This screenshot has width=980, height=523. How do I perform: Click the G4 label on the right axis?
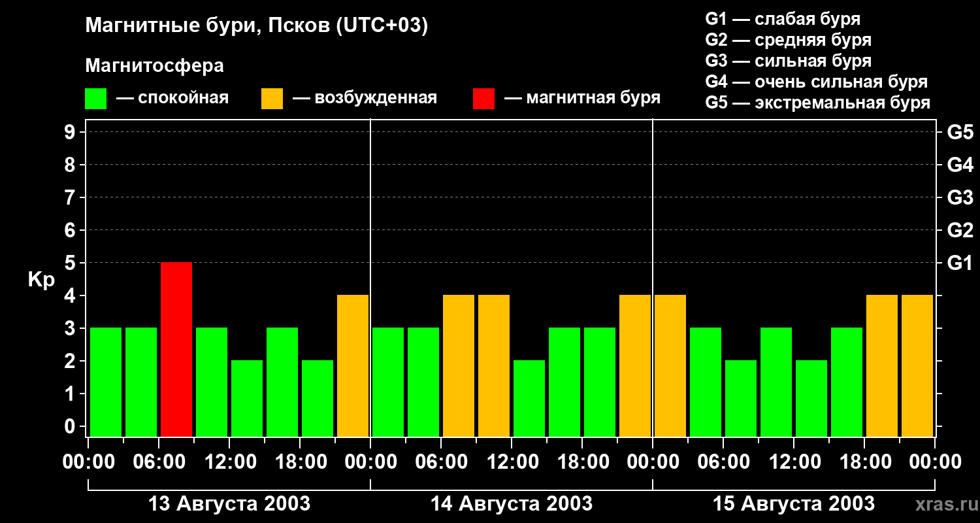coord(960,165)
